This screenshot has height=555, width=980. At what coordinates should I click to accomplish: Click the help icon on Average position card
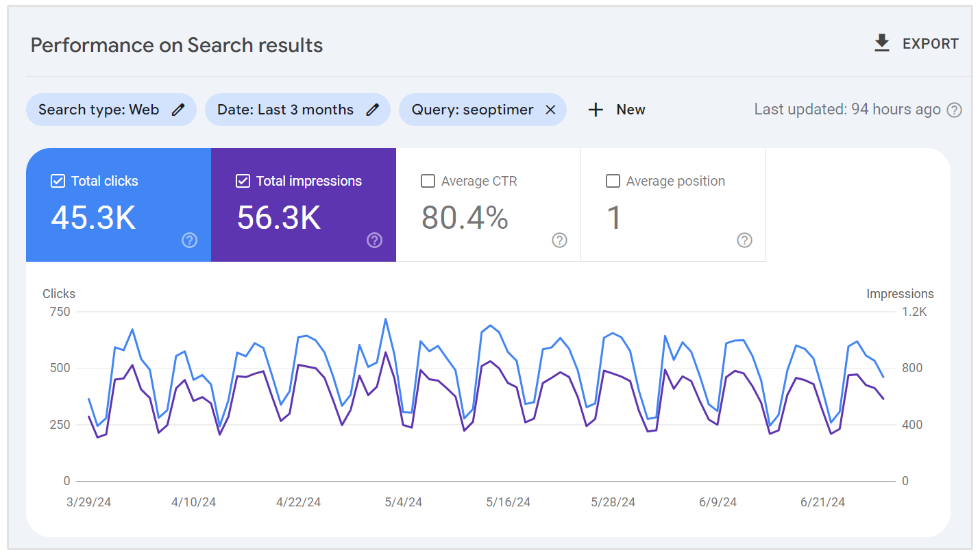744,241
